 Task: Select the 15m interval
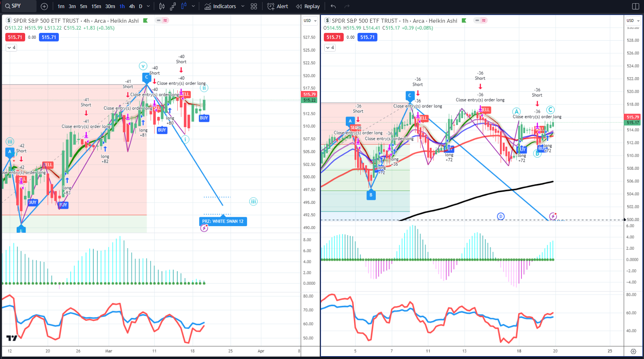(96, 6)
